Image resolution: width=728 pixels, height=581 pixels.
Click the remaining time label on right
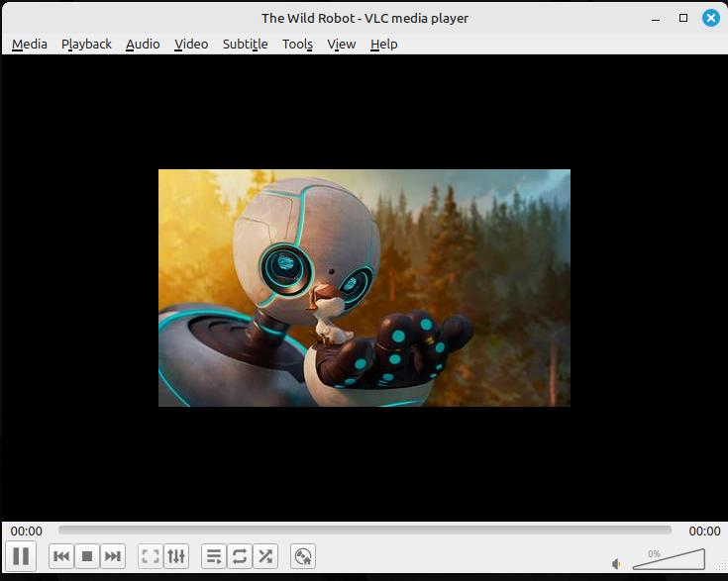704,532
